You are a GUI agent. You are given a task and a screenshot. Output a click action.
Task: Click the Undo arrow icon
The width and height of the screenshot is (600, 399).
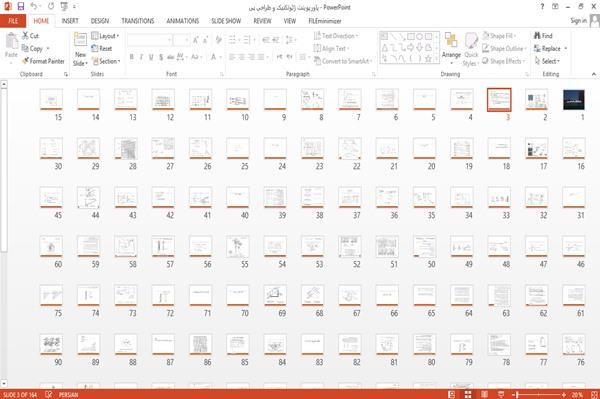point(34,6)
